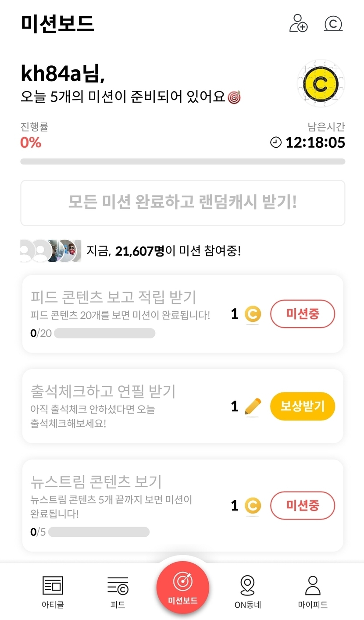Image resolution: width=364 pixels, height=620 pixels.
Task: Tap the yellow puzzle coin profile image
Action: point(321,83)
